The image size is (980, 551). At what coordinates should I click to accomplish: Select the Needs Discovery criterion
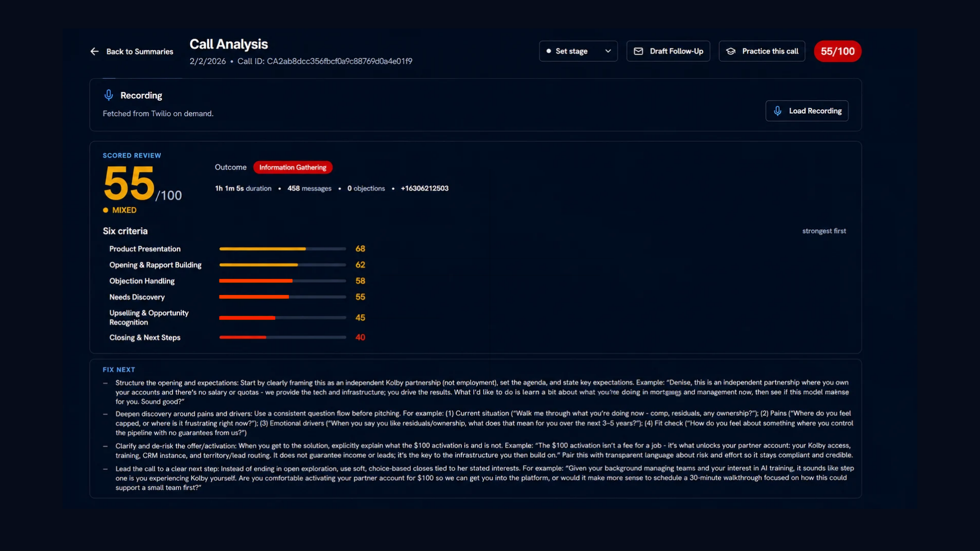137,297
